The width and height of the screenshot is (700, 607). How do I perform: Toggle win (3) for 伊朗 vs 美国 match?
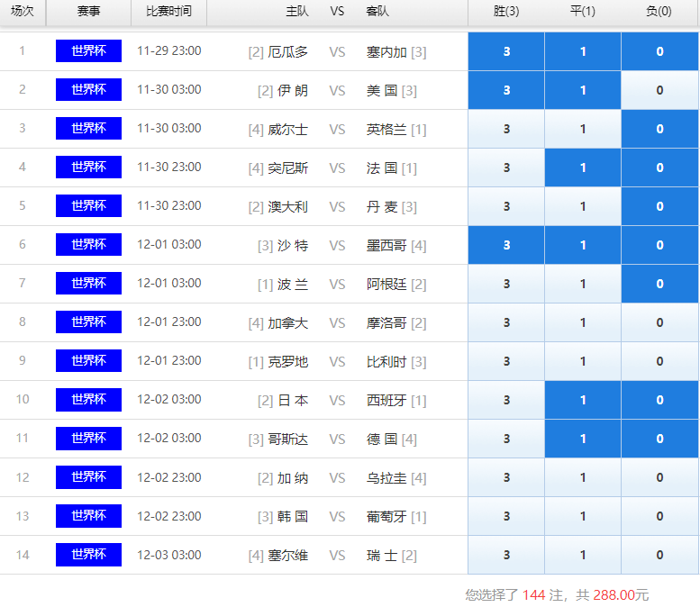(506, 90)
